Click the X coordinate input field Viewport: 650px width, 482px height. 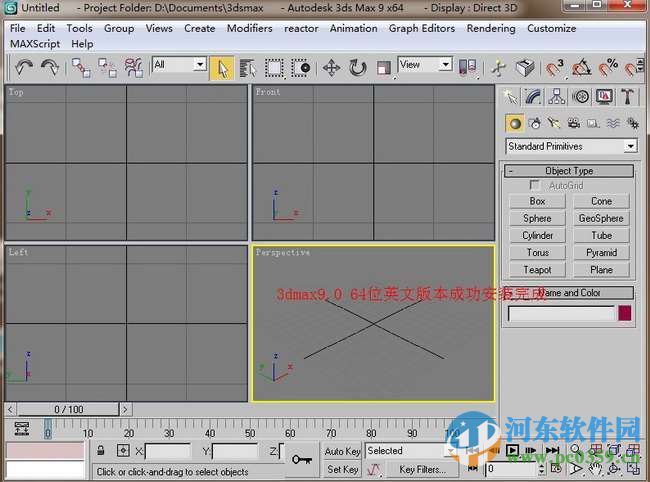pos(168,451)
